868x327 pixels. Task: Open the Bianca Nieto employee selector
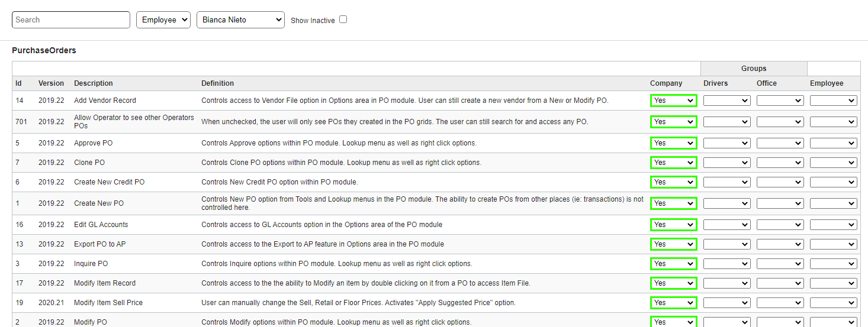240,20
